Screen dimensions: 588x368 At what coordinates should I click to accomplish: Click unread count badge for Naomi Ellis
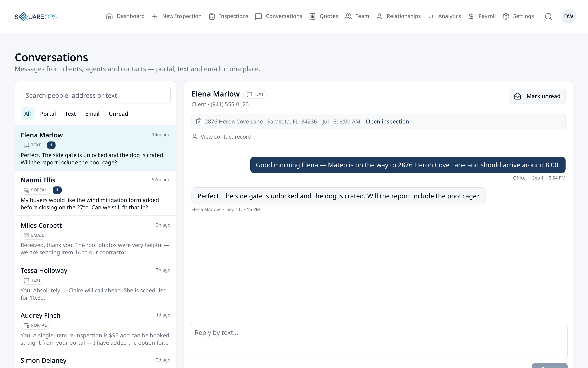pyautogui.click(x=57, y=190)
